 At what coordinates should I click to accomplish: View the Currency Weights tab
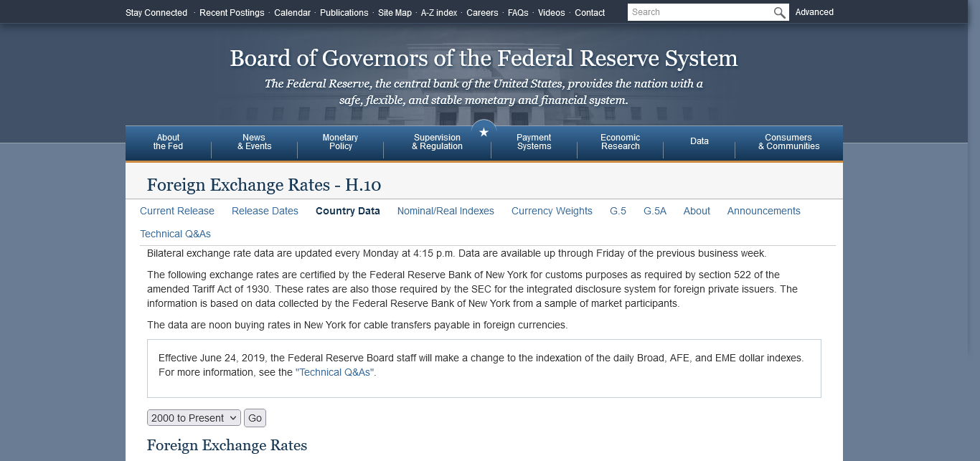pos(552,211)
